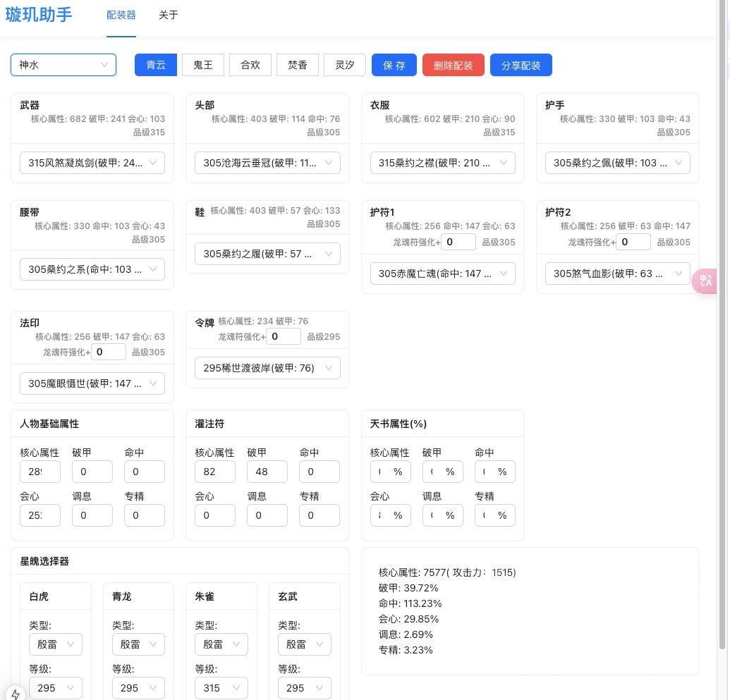Open the 白虎 类型 dropdown set to 殷雷

pos(56,644)
